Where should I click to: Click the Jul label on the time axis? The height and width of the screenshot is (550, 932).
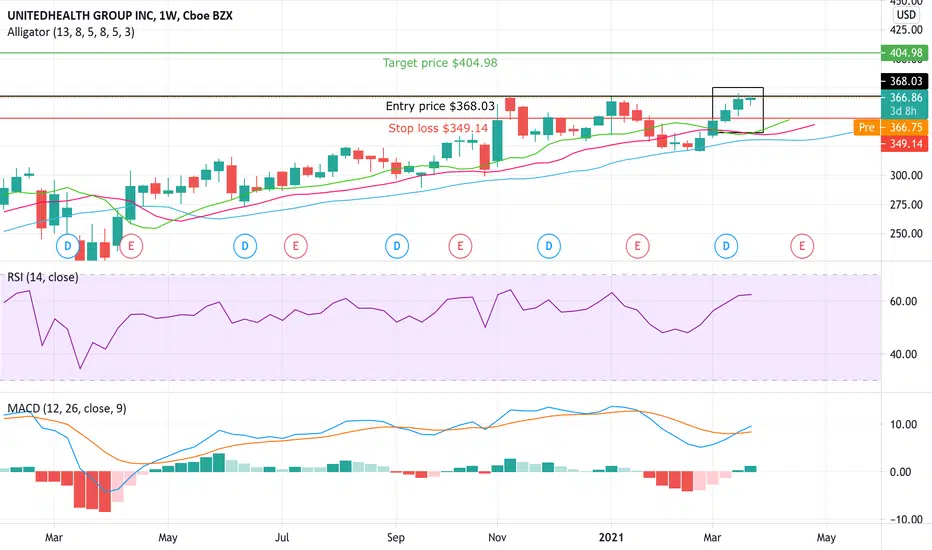[x=282, y=538]
